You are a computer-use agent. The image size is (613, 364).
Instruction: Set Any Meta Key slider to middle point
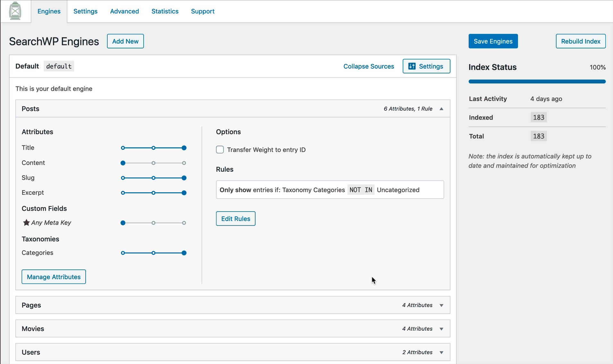pyautogui.click(x=154, y=223)
